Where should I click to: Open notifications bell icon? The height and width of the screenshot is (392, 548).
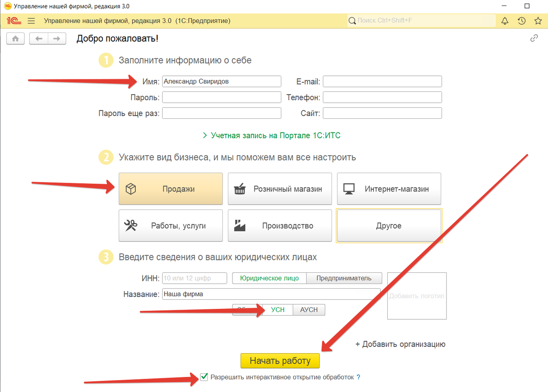[505, 21]
